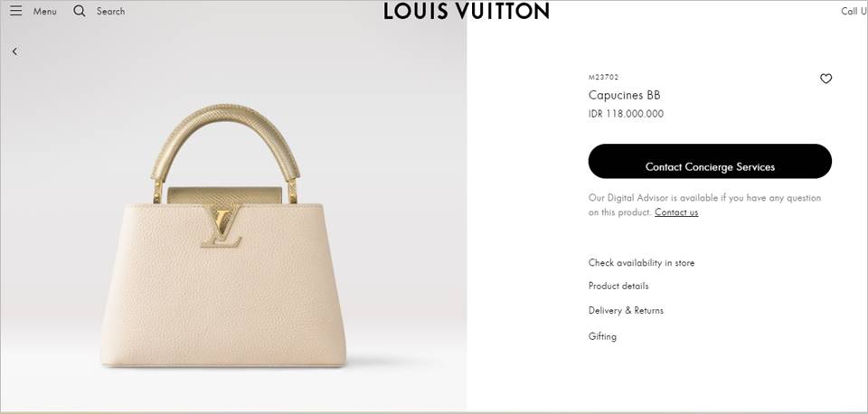
Task: Click the Search text label
Action: pyautogui.click(x=110, y=11)
